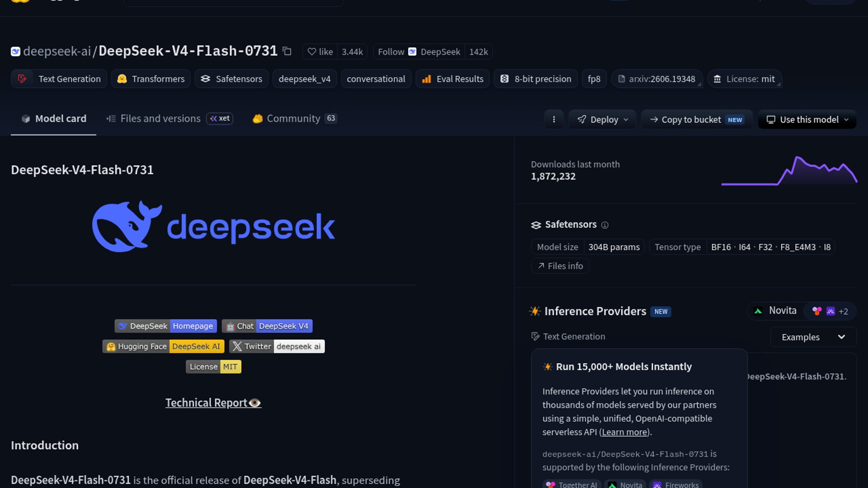Image resolution: width=868 pixels, height=488 pixels.
Task: Open the Community tab
Action: click(x=295, y=118)
